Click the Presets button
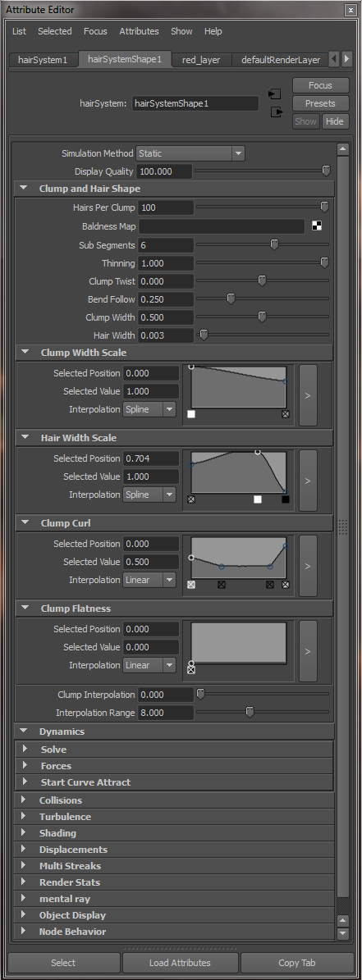362x980 pixels. click(x=320, y=103)
